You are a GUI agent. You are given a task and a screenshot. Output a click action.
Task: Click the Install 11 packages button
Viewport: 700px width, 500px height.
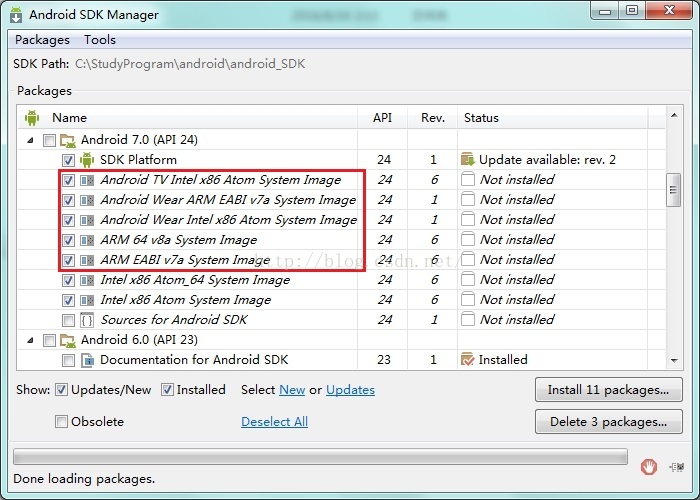pos(608,390)
